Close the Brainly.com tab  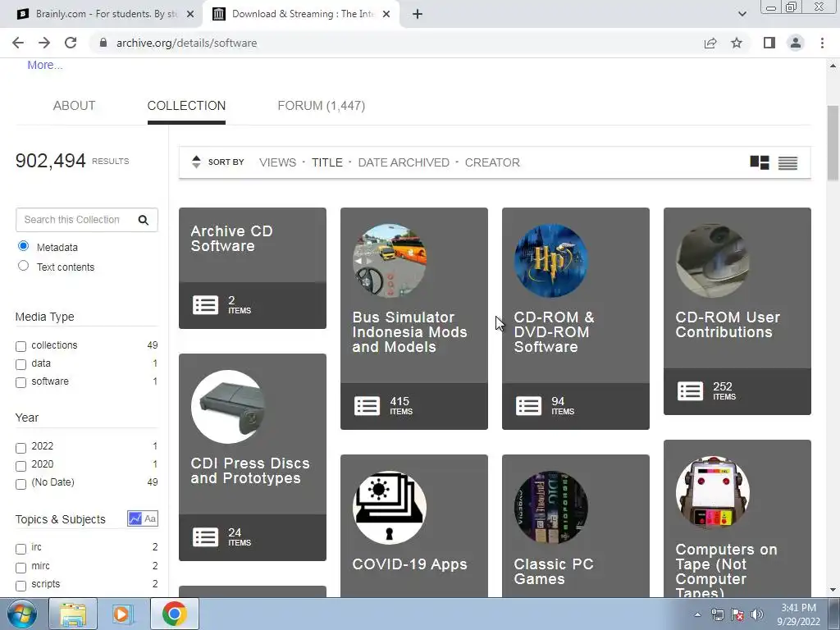pos(190,14)
